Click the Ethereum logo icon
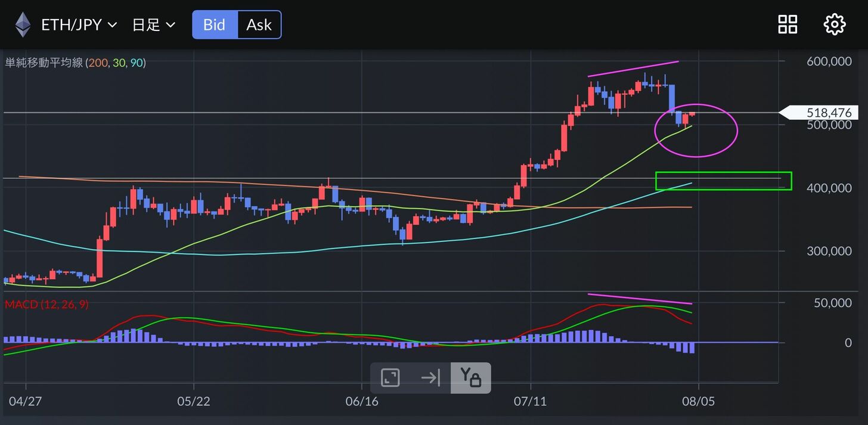868x425 pixels. pos(23,24)
